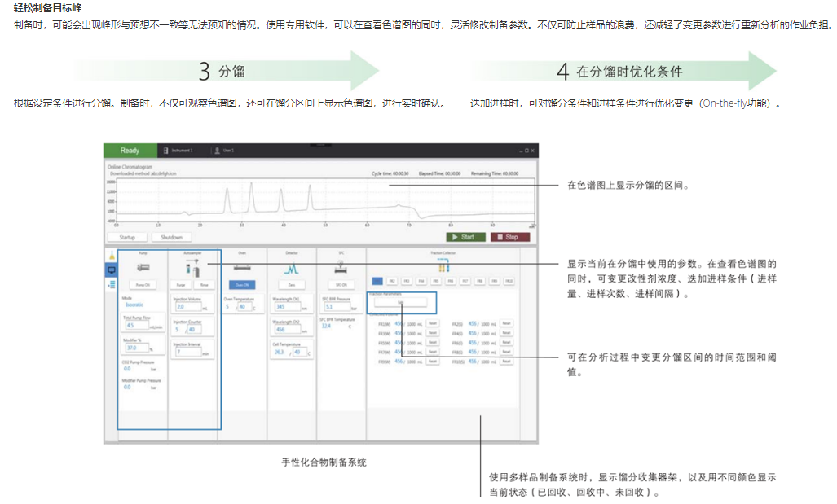Click the Cell Temperature setpoint field

point(299,352)
